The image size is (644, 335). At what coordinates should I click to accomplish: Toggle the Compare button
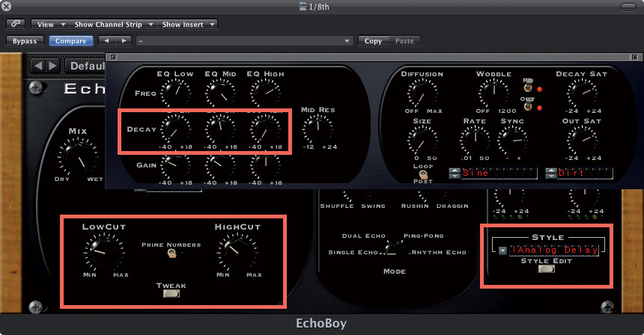click(x=70, y=41)
